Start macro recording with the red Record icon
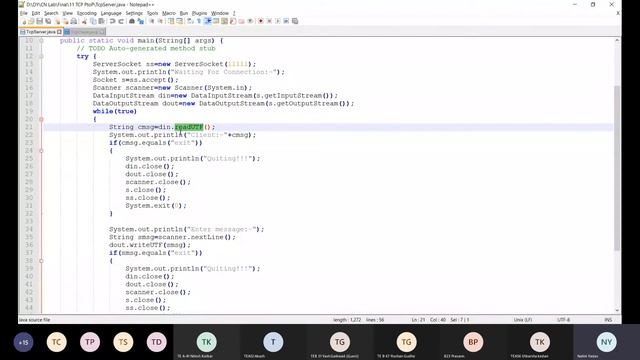The image size is (640, 360). click(260, 21)
